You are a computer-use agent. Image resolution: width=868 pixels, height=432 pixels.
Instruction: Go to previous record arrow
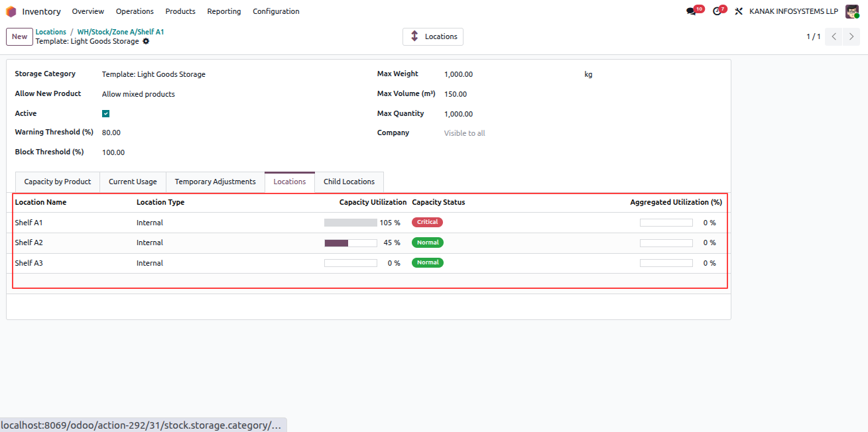[x=834, y=36]
